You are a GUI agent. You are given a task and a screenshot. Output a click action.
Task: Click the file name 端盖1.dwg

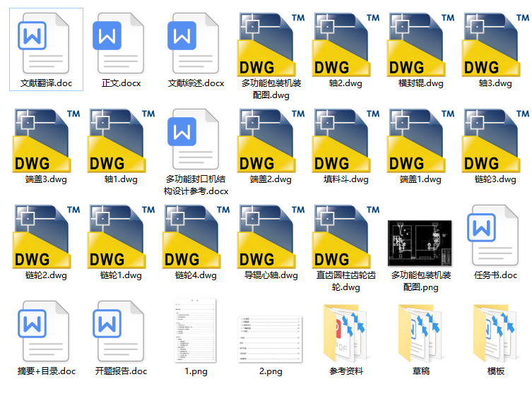pyautogui.click(x=420, y=179)
